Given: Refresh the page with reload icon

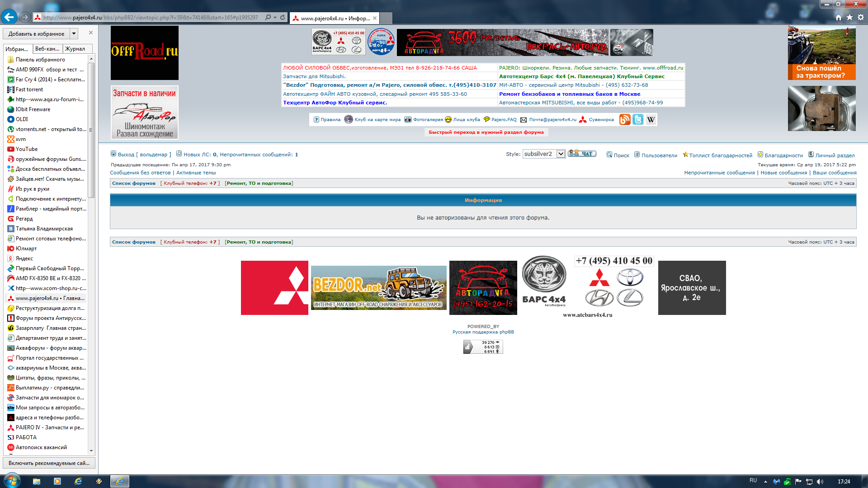Looking at the screenshot, I should coord(283,17).
